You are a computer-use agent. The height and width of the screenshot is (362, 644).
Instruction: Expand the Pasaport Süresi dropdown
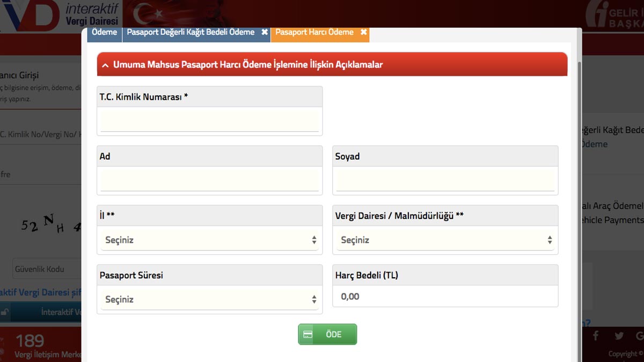209,300
